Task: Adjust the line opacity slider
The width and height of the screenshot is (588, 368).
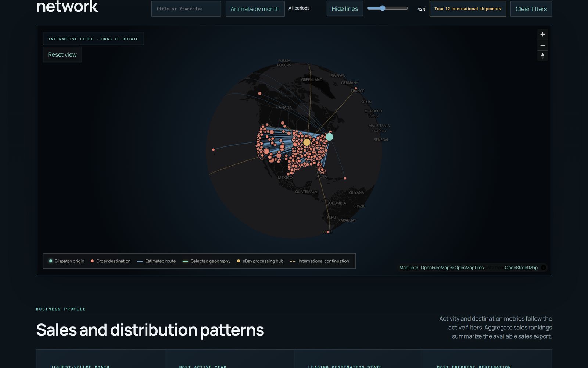Action: coord(388,8)
